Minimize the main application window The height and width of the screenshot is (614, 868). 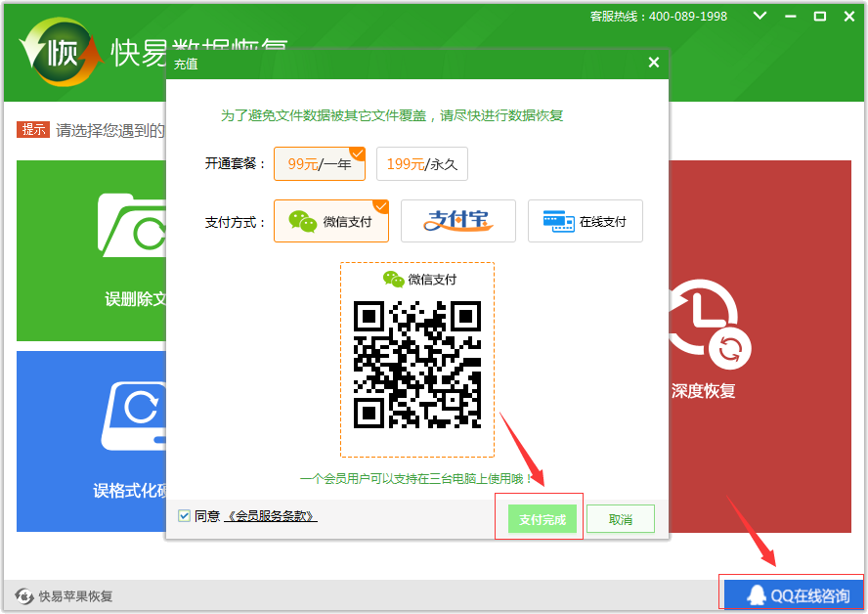(791, 17)
